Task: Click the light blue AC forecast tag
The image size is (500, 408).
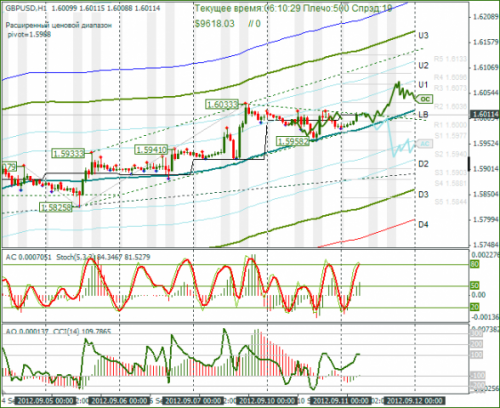Action: [x=424, y=144]
